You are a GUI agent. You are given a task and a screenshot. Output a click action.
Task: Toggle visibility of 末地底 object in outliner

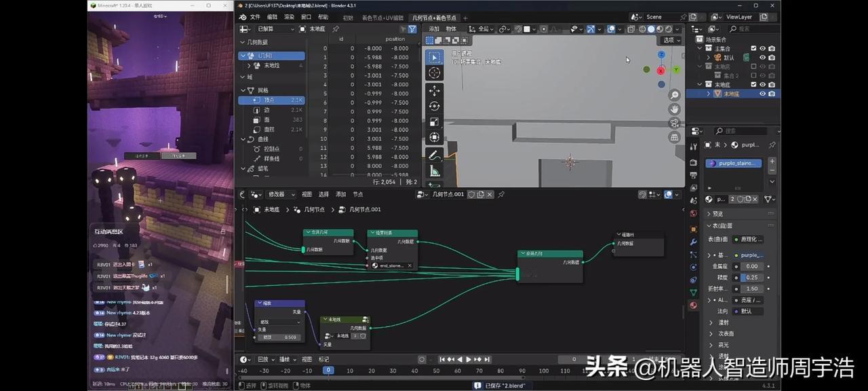click(x=762, y=94)
